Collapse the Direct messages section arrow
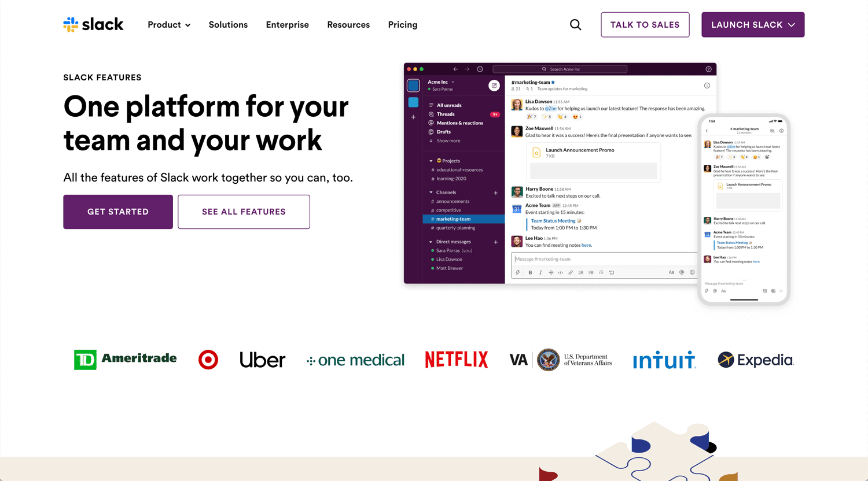Viewport: 868px width, 481px height. (431, 242)
